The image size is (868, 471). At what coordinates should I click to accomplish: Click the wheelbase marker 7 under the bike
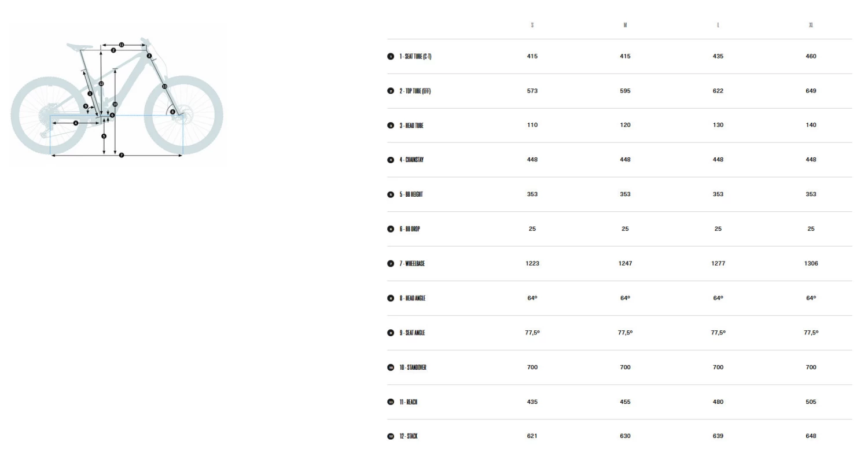tap(122, 156)
